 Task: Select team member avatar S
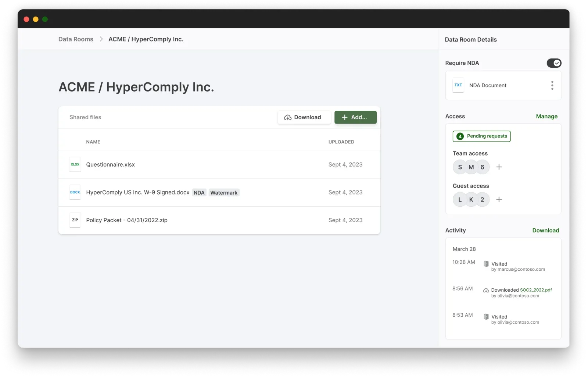[460, 167]
